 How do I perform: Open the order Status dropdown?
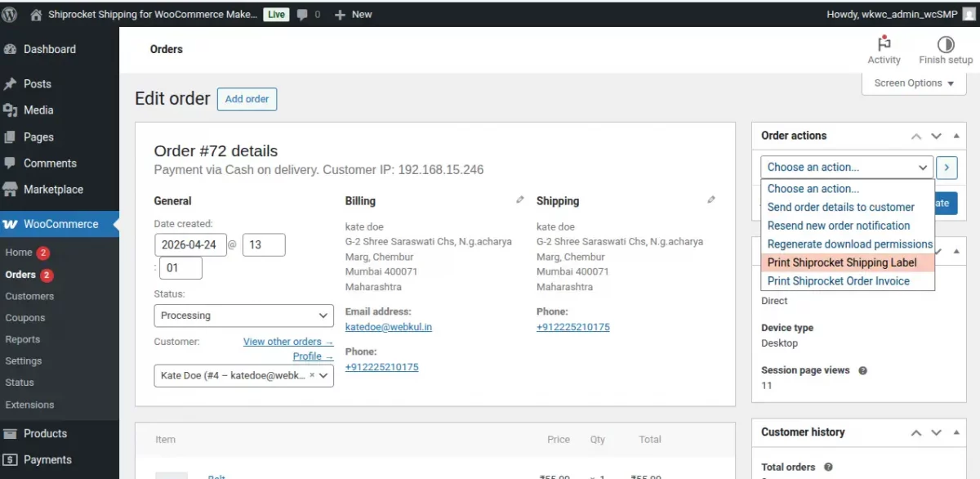click(x=243, y=316)
